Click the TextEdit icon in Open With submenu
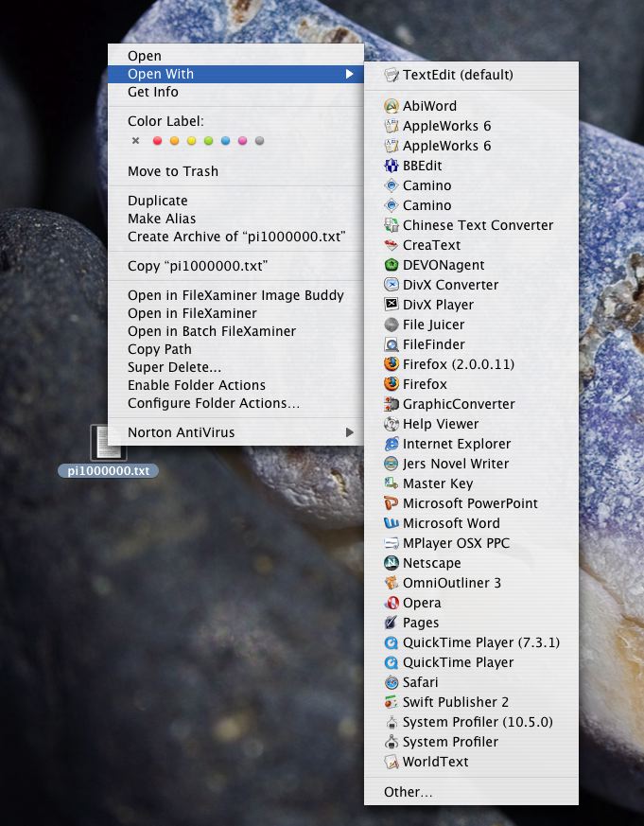Image resolution: width=644 pixels, height=826 pixels. (x=392, y=75)
